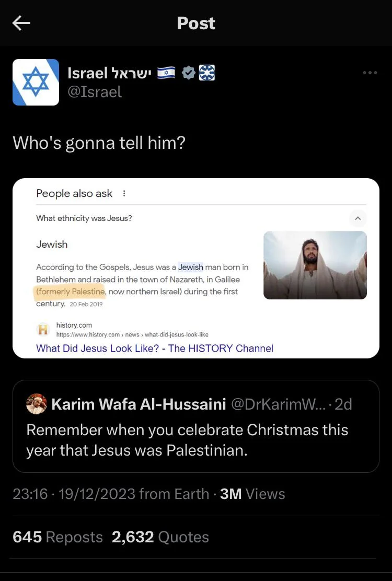The image size is (392, 581).
Task: Open the quoted post from Karim Wafa
Action: click(195, 426)
